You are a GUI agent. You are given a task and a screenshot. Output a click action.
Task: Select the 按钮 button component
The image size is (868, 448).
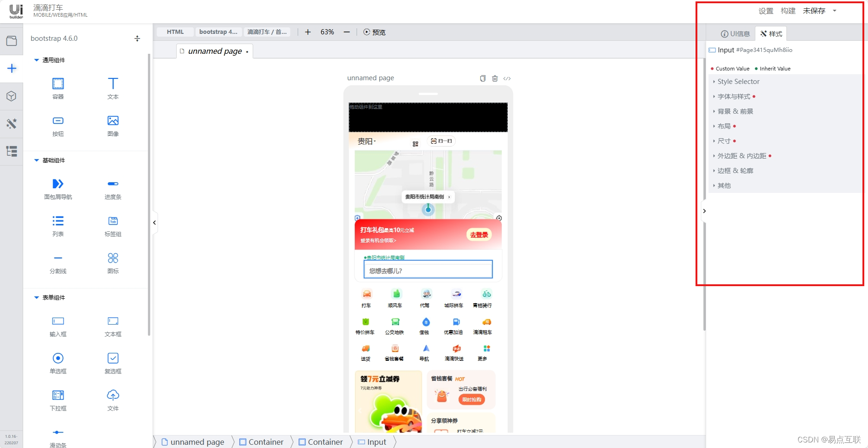[58, 126]
